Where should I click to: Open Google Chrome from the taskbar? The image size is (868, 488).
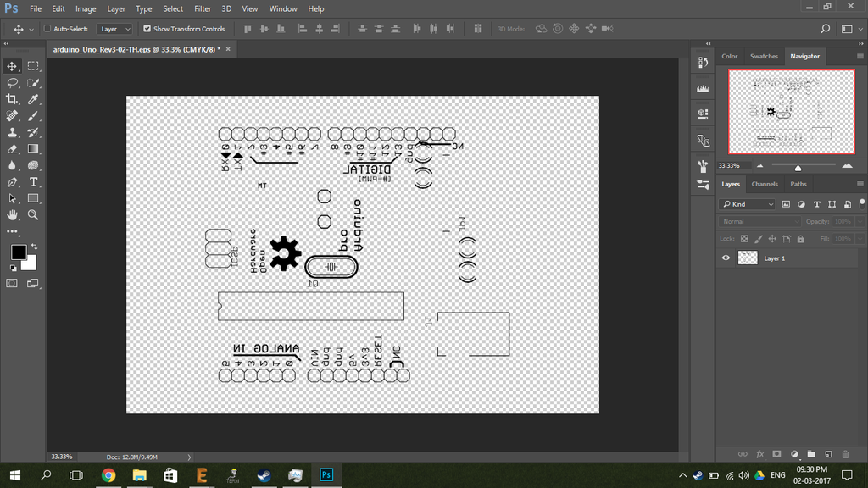coord(108,475)
